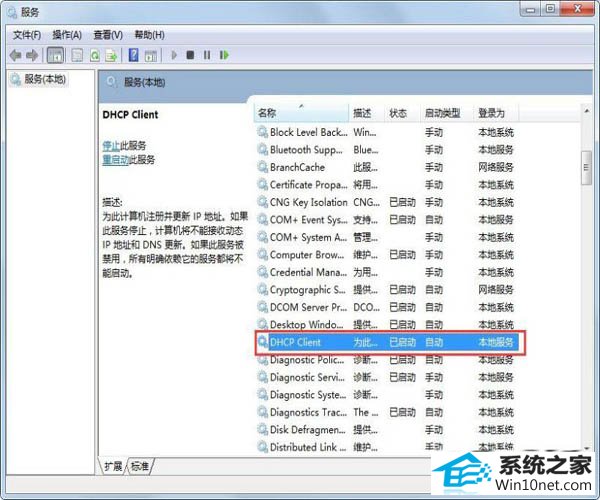Select the Diagnostics Trac... service name
The width and height of the screenshot is (600, 500).
tap(308, 412)
